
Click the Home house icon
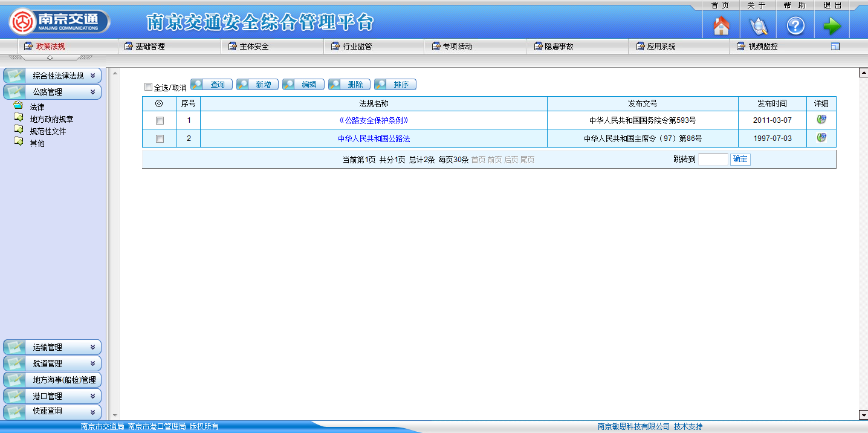(721, 26)
